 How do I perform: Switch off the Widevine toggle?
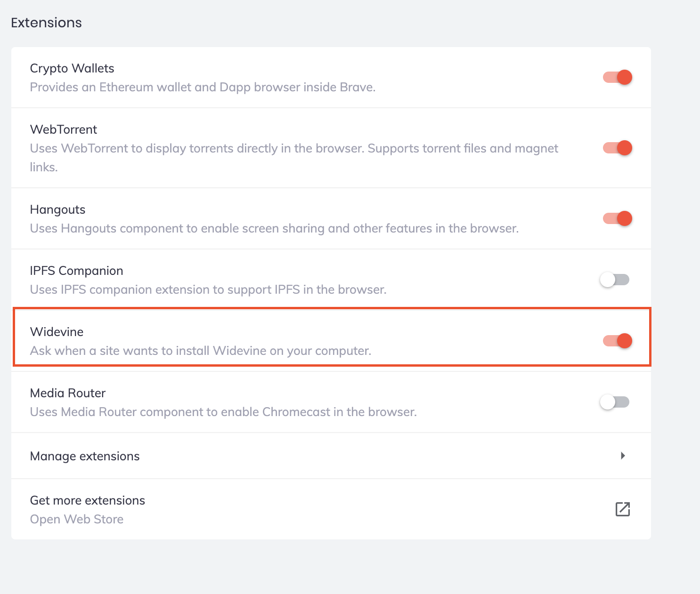pyautogui.click(x=617, y=341)
